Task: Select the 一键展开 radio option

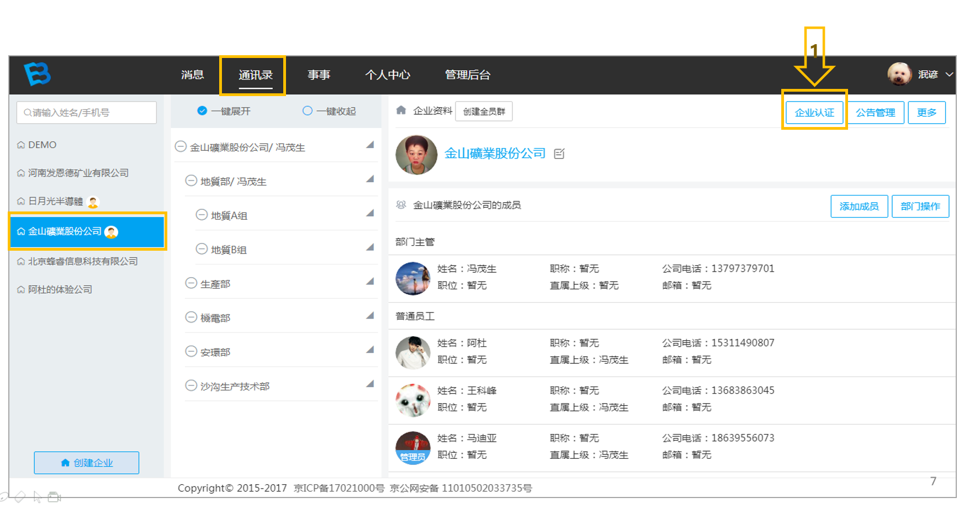Action: (202, 111)
